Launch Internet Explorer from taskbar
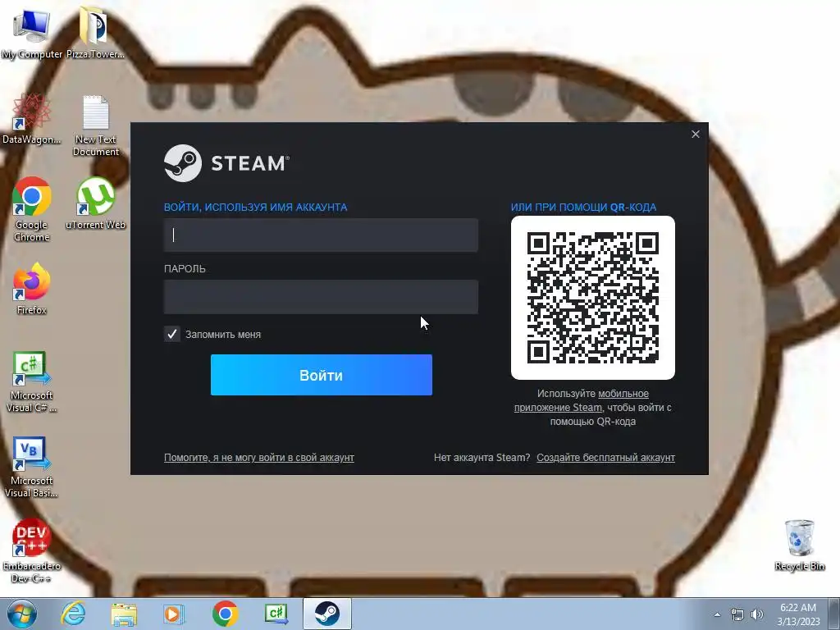 73,614
